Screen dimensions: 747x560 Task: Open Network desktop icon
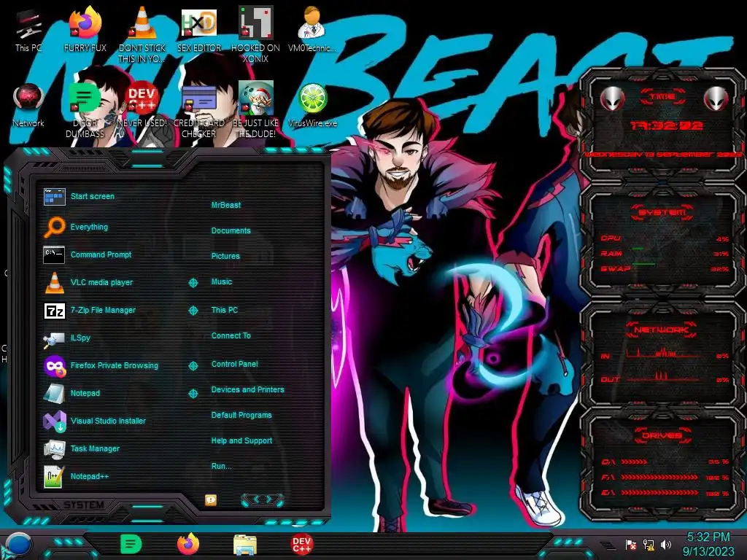point(28,106)
